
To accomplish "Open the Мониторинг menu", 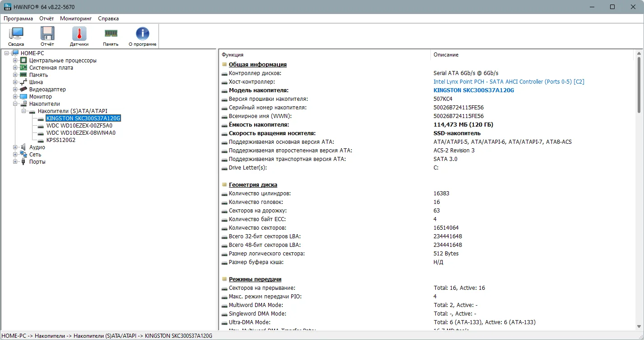I will tap(76, 19).
